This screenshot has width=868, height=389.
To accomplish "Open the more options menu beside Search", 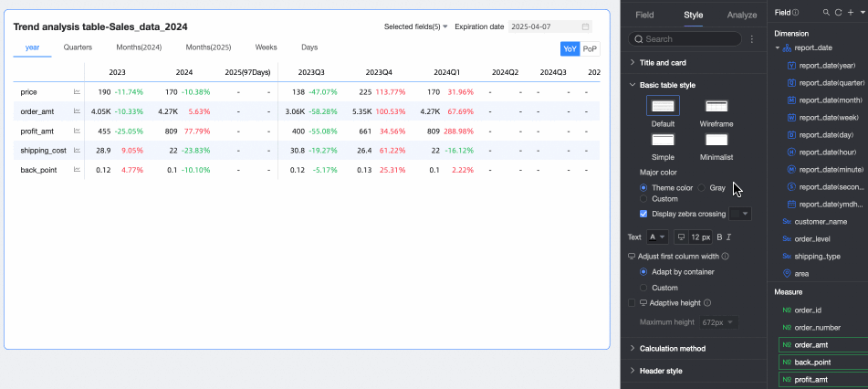I will [752, 40].
